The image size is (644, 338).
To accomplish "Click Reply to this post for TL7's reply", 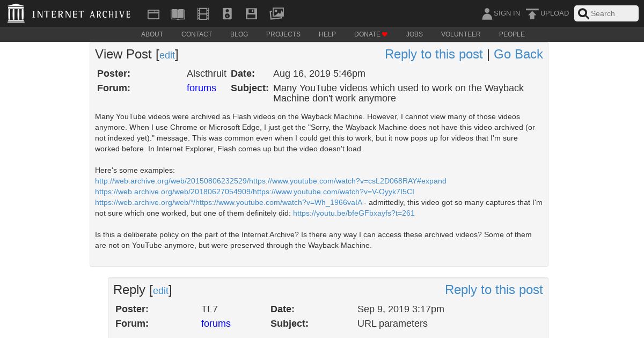I will coord(494,290).
